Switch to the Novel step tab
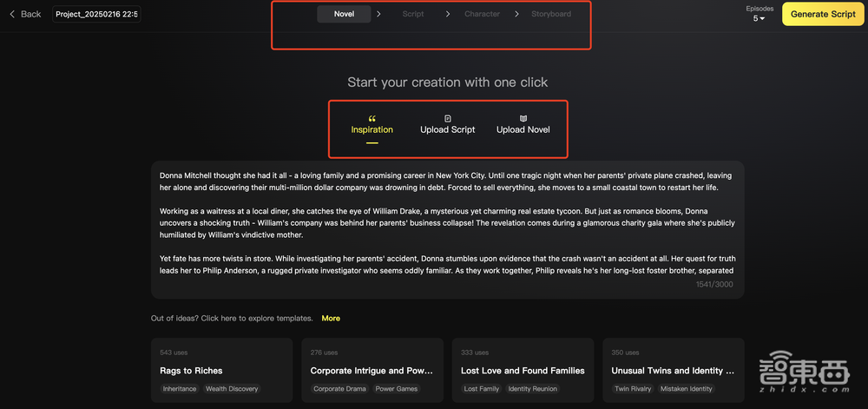This screenshot has height=409, width=868. [344, 14]
